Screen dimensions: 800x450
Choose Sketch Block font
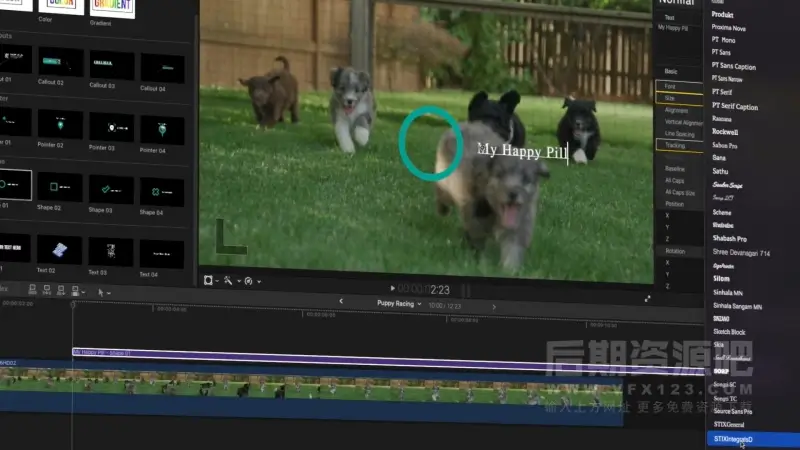[x=729, y=332]
